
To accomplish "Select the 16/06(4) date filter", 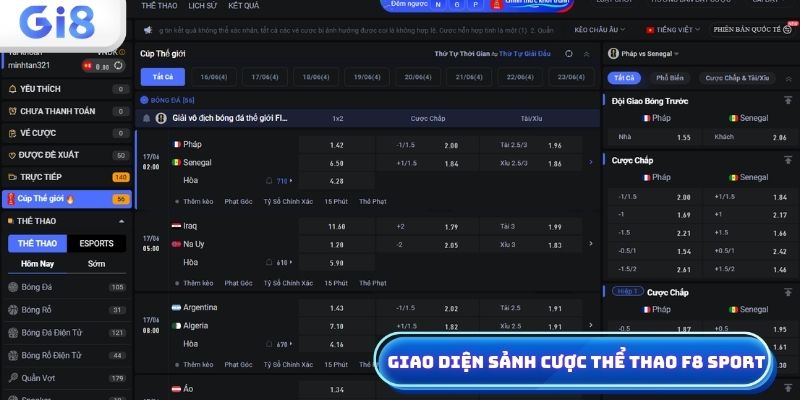I will pos(214,77).
